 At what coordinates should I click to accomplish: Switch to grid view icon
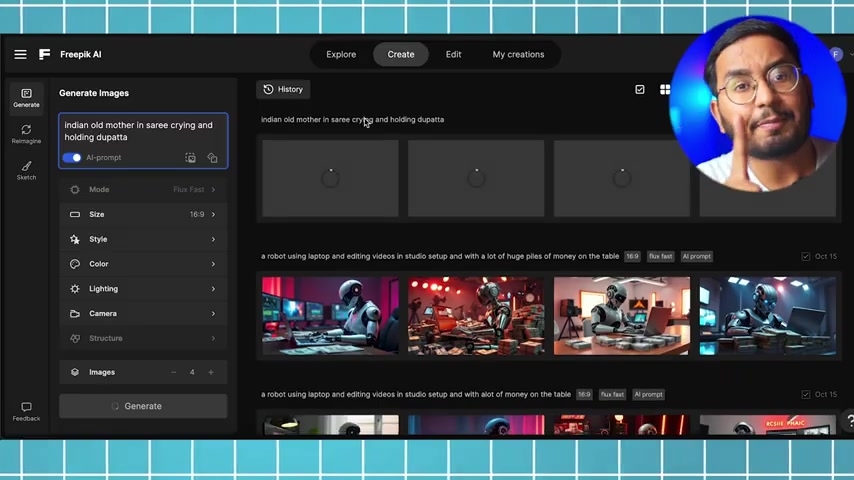click(665, 89)
